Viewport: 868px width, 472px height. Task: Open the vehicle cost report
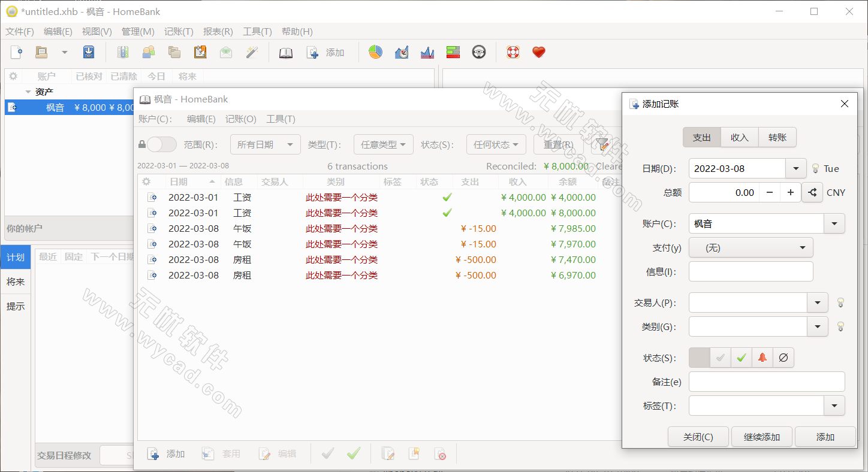click(x=478, y=52)
